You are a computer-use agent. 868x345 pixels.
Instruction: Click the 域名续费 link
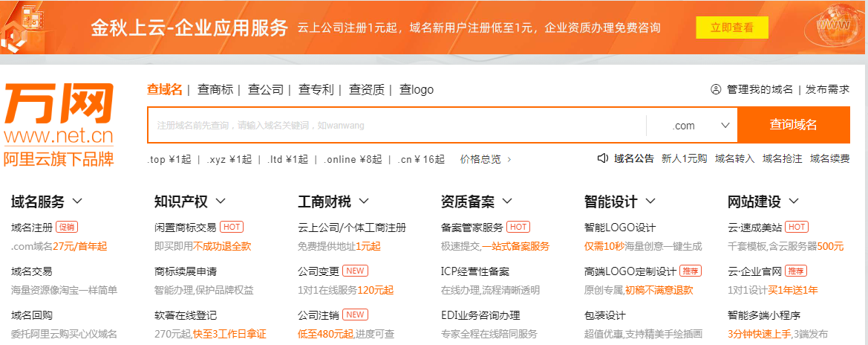click(830, 158)
